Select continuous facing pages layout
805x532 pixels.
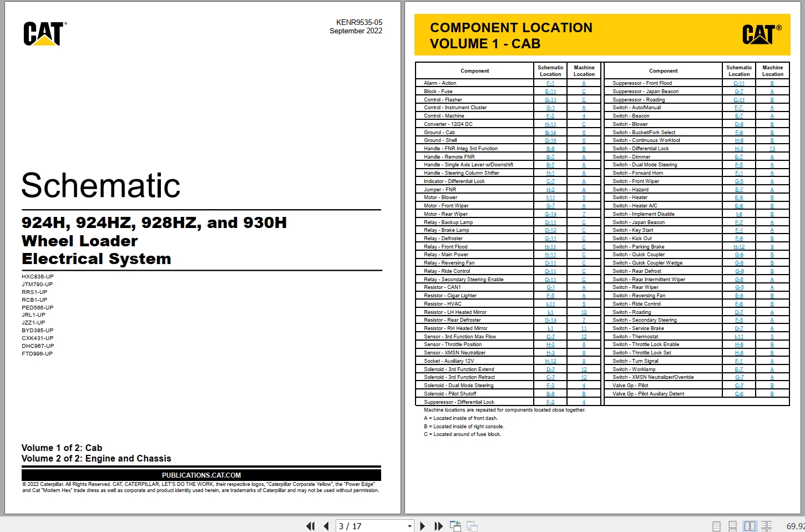pyautogui.click(x=766, y=526)
